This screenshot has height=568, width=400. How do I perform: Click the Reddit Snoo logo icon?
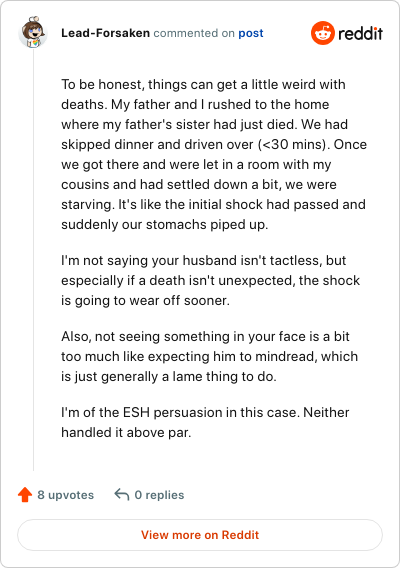pos(322,33)
